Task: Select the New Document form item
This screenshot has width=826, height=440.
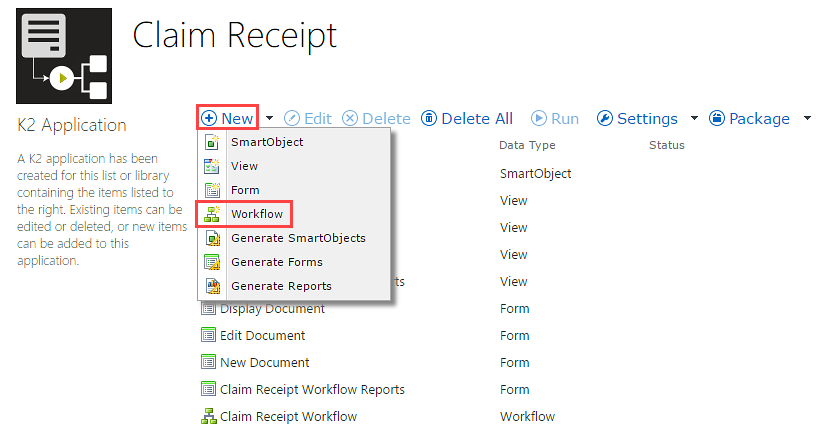Action: pyautogui.click(x=264, y=362)
